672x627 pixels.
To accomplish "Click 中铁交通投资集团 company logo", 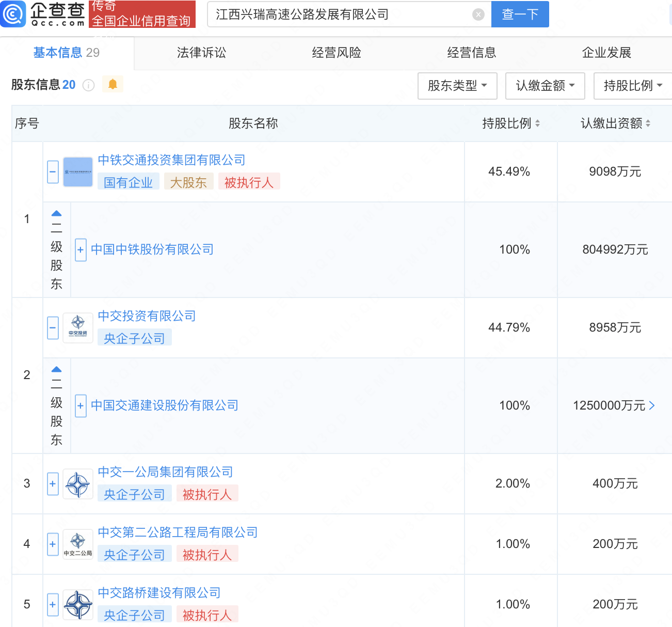I will [78, 172].
